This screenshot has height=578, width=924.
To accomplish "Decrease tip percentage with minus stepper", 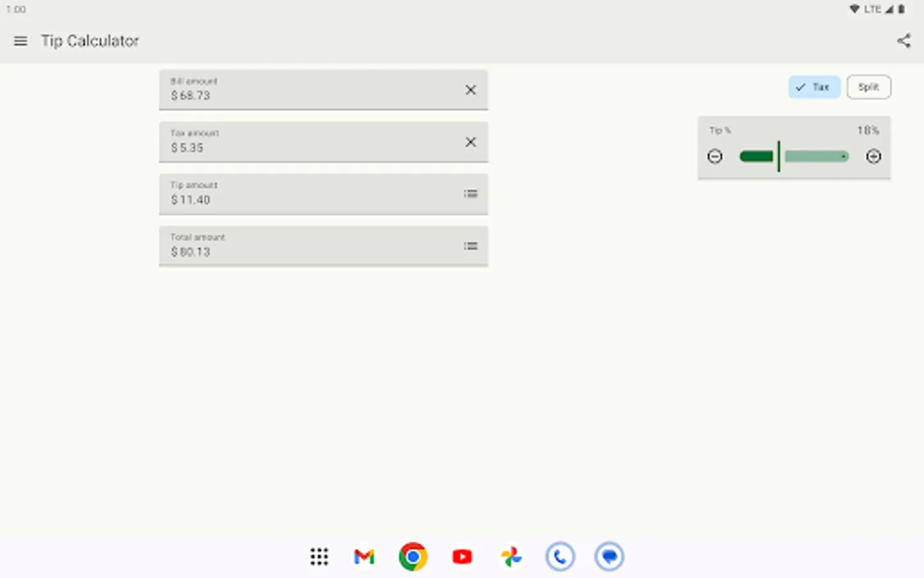I will pyautogui.click(x=715, y=156).
